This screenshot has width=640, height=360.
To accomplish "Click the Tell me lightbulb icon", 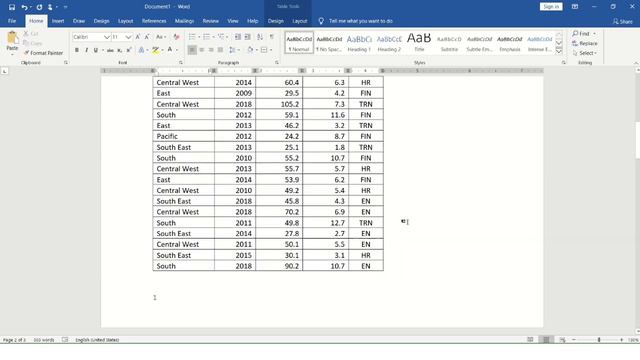I will coord(321,21).
